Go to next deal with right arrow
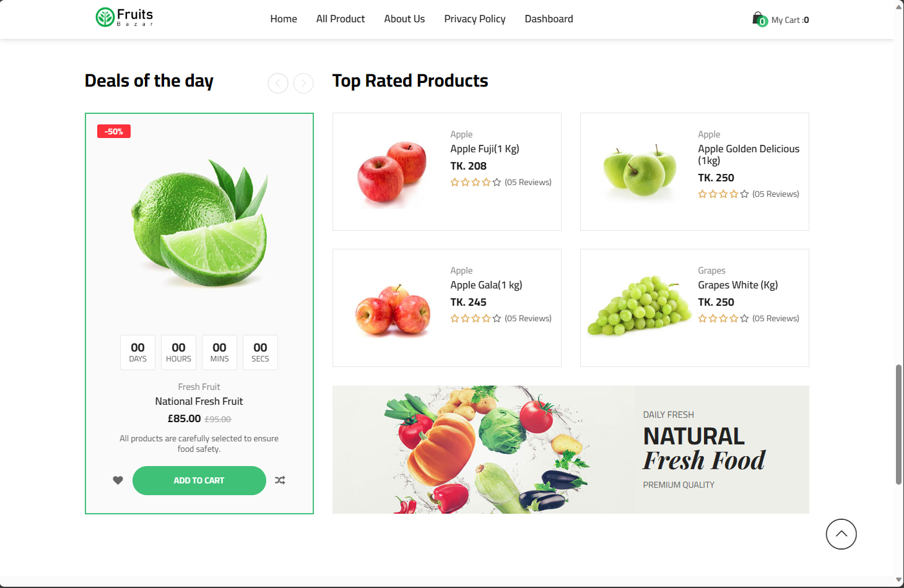Screen dimensions: 904x588 click(x=303, y=83)
